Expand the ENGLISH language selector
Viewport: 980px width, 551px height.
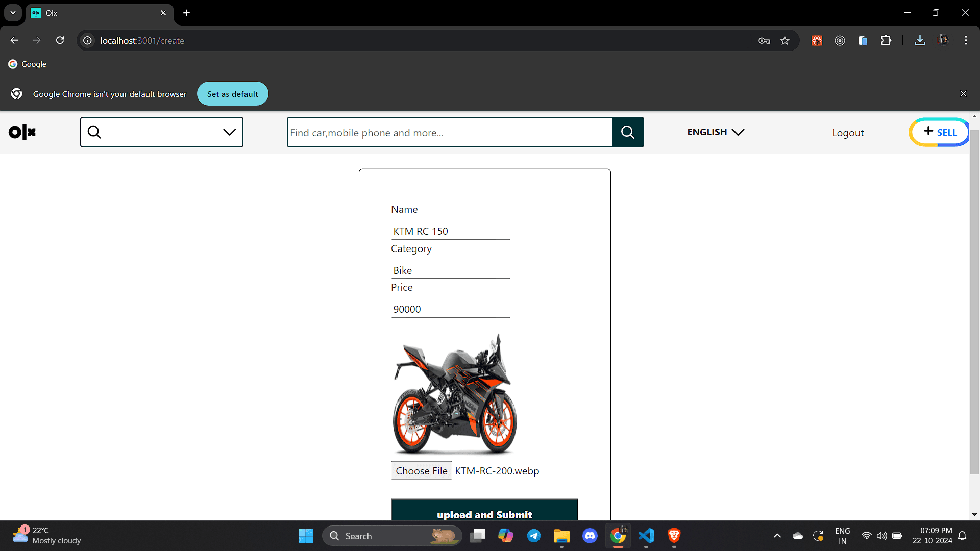click(x=716, y=132)
